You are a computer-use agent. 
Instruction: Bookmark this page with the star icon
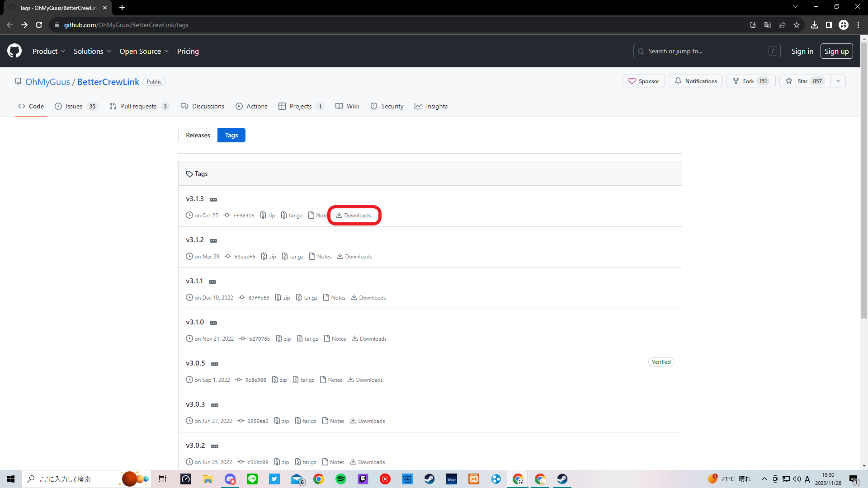[797, 25]
